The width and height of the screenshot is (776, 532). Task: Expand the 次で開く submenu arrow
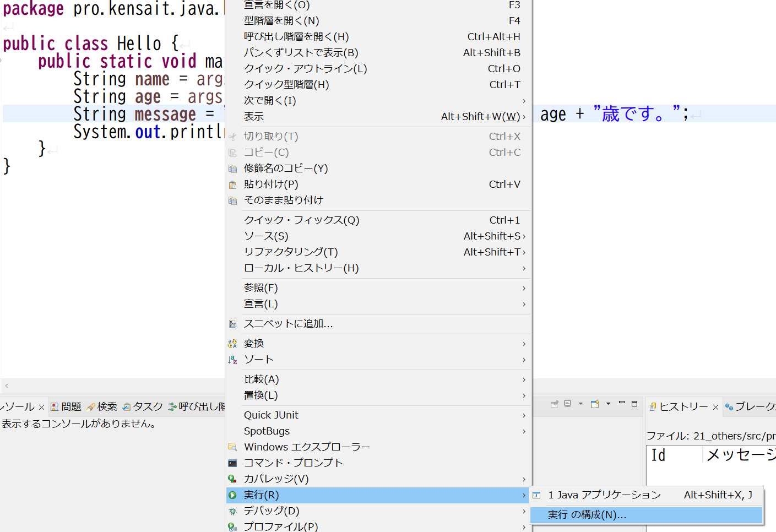point(524,100)
